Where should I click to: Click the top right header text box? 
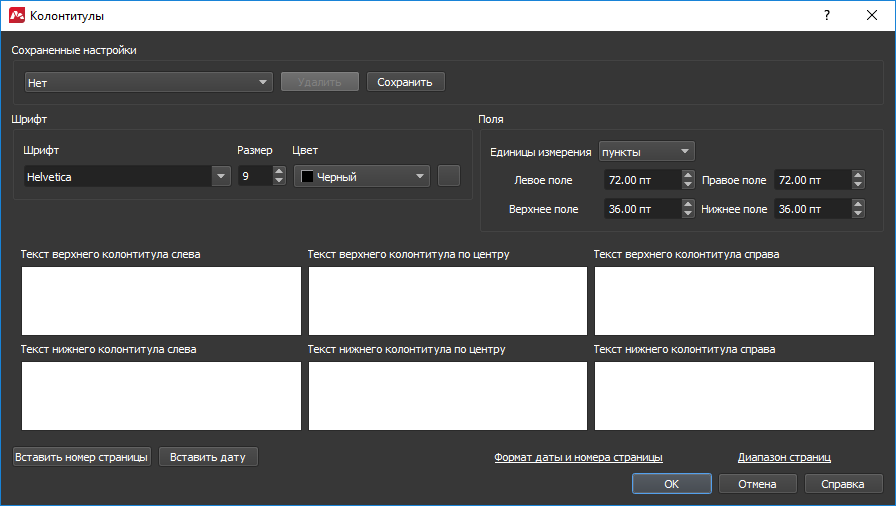(x=734, y=301)
